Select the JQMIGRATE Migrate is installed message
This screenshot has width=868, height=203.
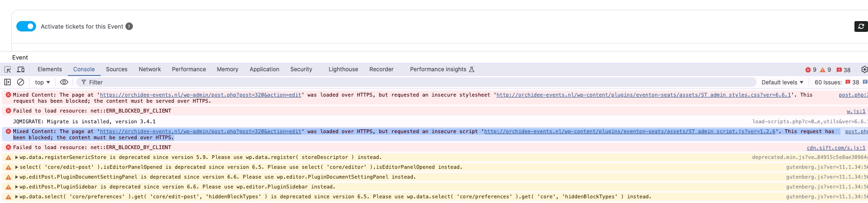tap(84, 121)
